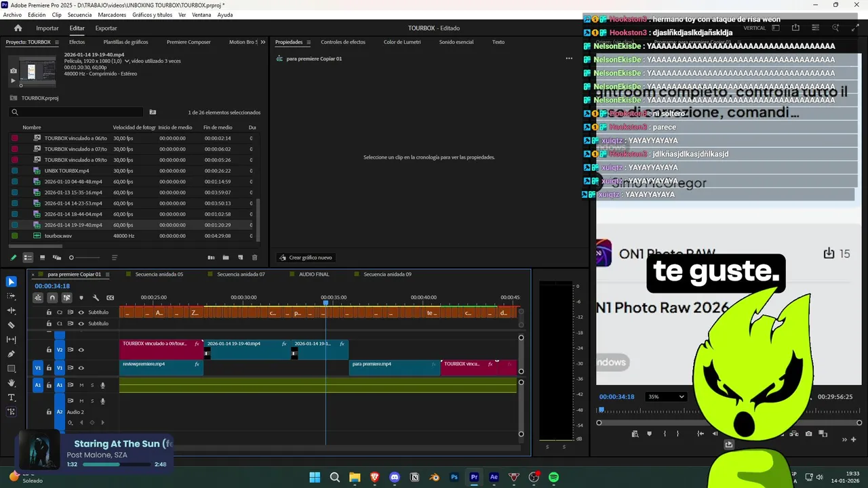868x488 pixels.
Task: Open the Propiedades panel menu
Action: (309, 42)
